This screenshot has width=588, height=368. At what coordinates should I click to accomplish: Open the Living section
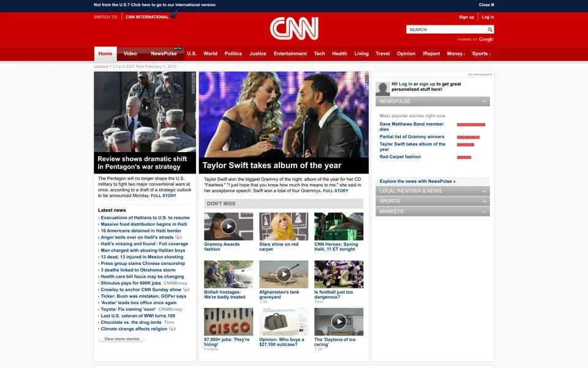pyautogui.click(x=361, y=54)
